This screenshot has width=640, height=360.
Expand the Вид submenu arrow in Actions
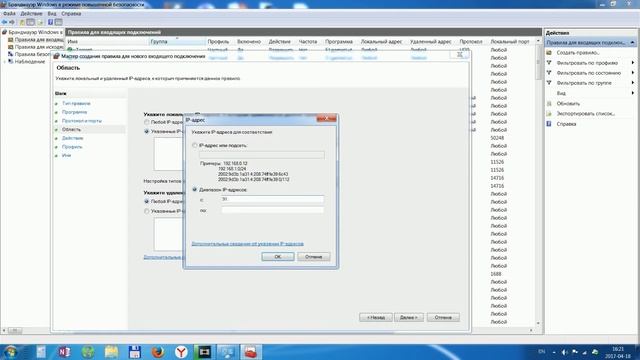[633, 93]
